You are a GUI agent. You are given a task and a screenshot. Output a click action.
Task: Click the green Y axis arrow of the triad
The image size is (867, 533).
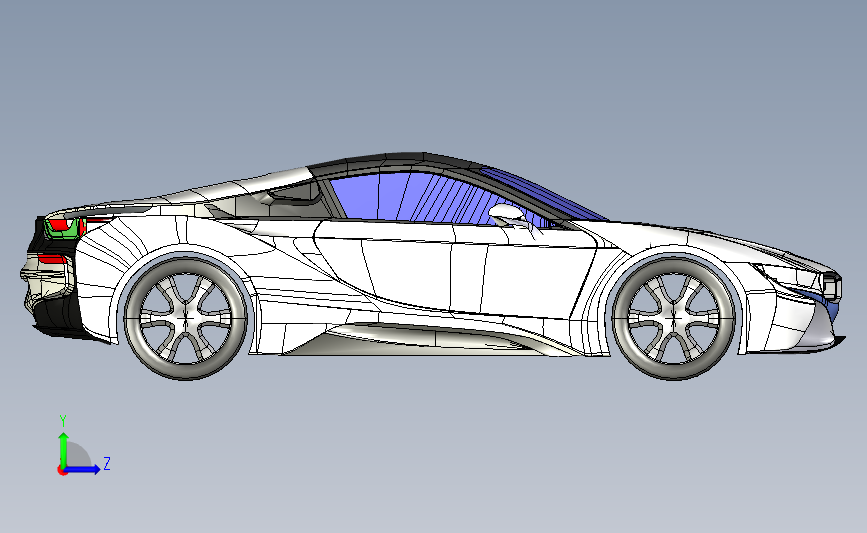[x=63, y=449]
